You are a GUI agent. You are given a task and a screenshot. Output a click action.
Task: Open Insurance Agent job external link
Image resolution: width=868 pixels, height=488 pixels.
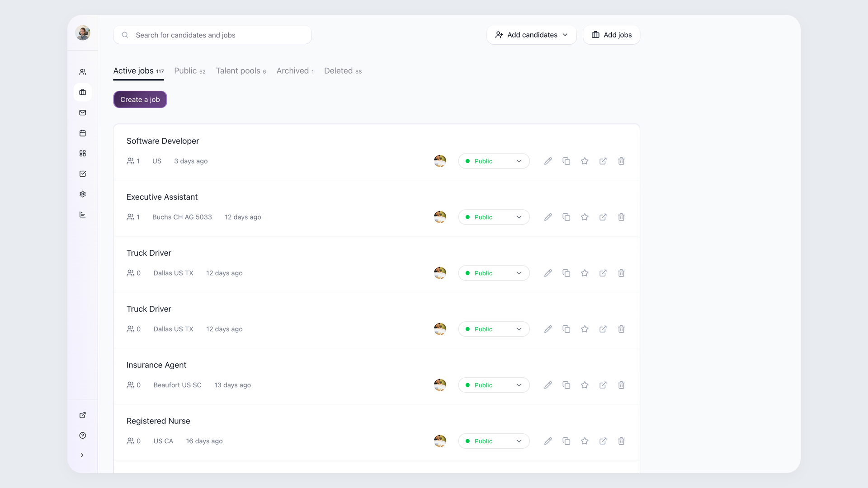603,385
